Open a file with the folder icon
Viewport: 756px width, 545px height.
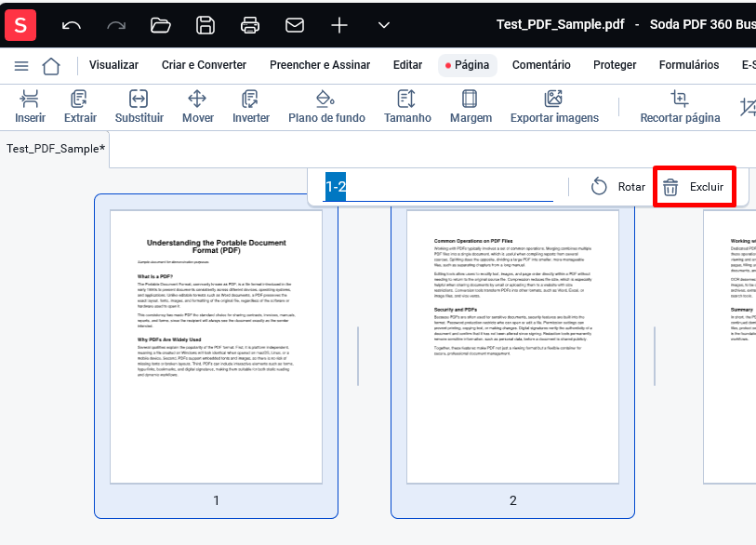point(161,25)
